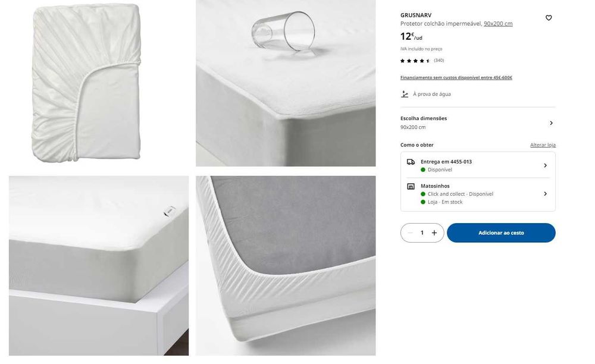This screenshot has width=595, height=364.
Task: Open folded mattress protector image
Action: [x=86, y=83]
